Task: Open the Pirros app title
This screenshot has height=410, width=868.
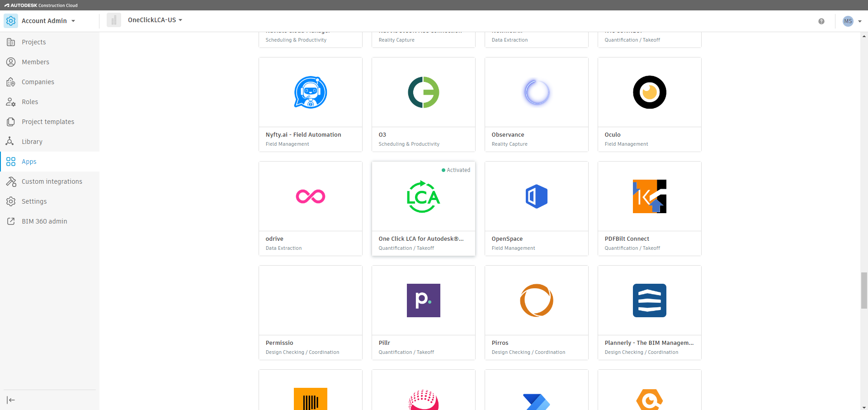Action: click(500, 343)
